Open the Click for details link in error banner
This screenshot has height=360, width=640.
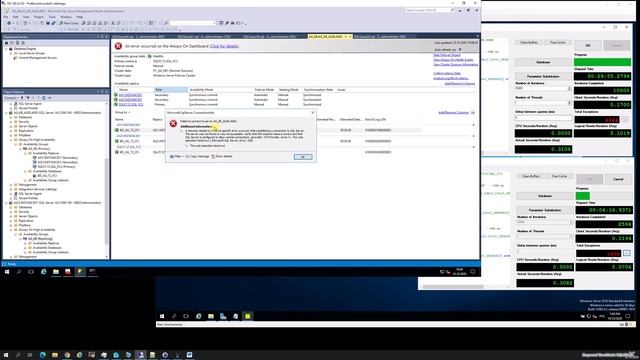click(x=224, y=46)
